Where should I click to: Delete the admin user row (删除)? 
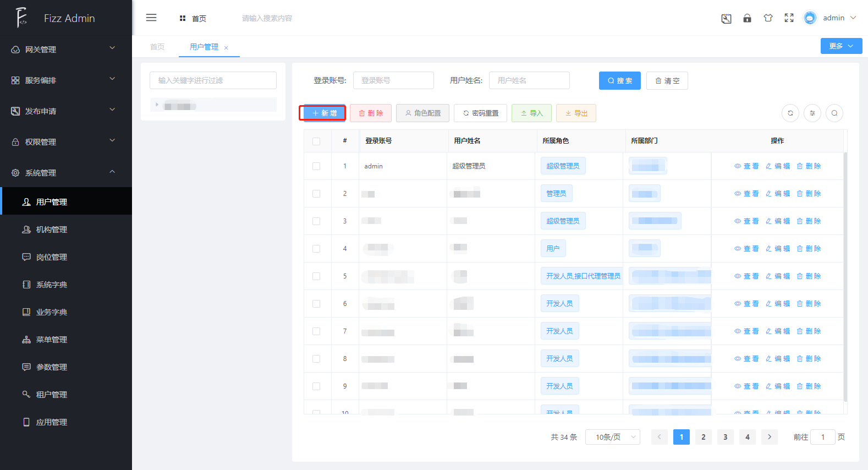click(x=809, y=166)
